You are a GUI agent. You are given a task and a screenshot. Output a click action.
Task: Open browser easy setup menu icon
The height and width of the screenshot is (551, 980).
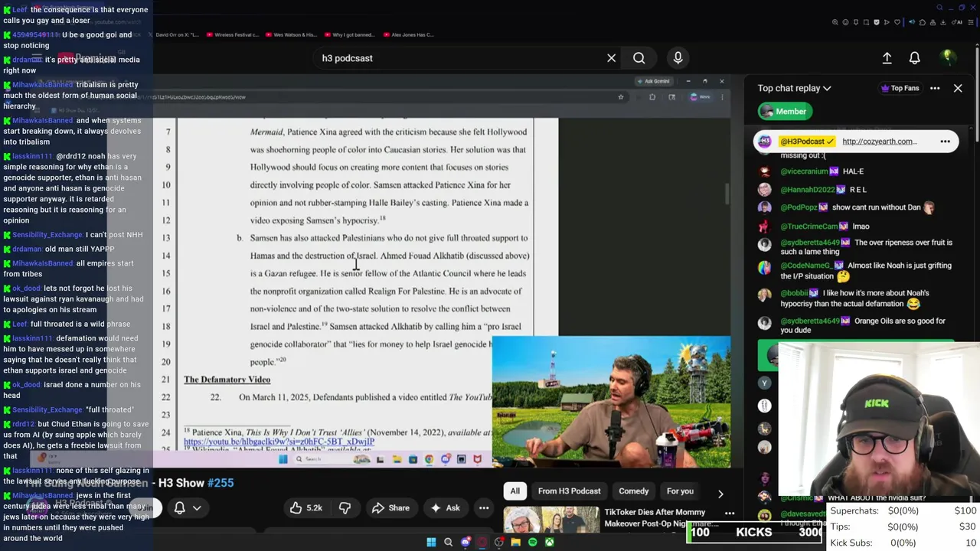tap(971, 22)
